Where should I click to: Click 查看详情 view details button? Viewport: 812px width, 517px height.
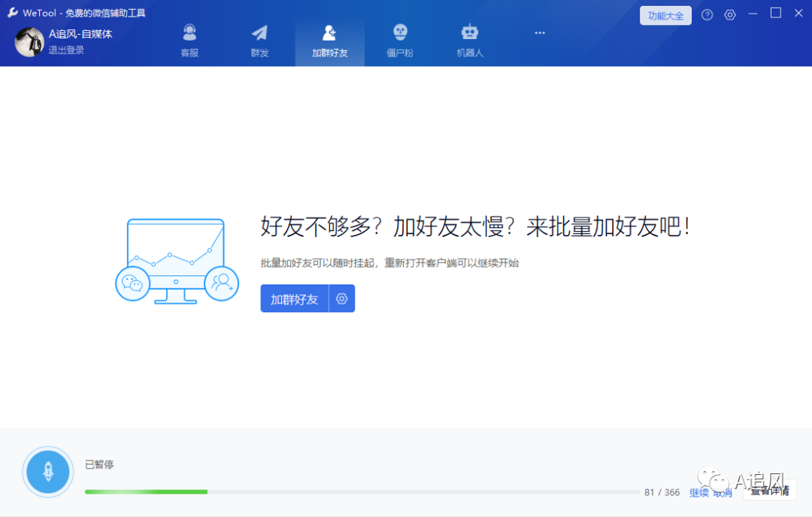[x=770, y=491]
